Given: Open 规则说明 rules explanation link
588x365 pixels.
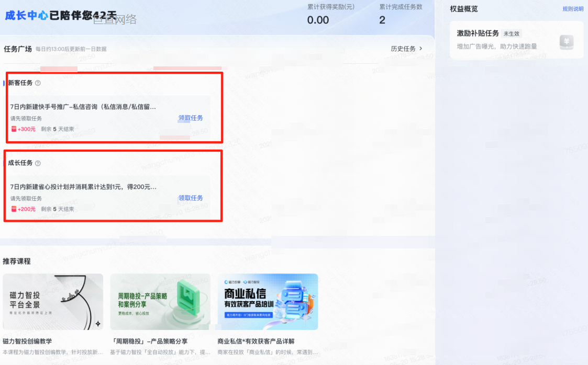Looking at the screenshot, I should (573, 9).
